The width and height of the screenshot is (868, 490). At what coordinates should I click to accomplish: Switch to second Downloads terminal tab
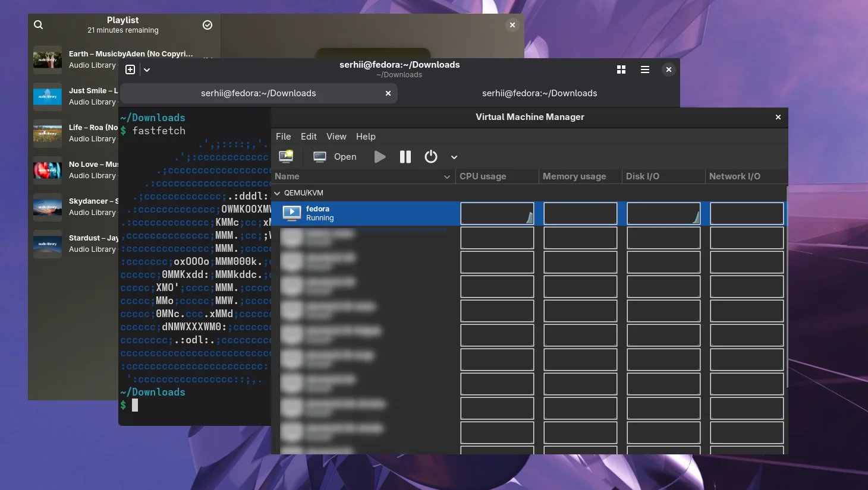tap(539, 93)
